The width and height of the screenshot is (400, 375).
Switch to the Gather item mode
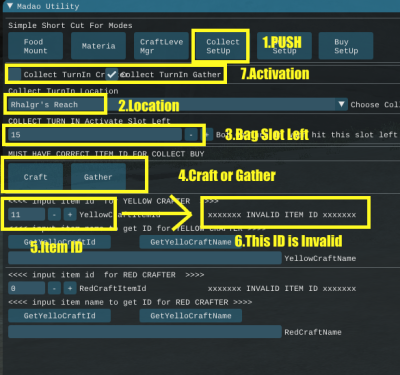[98, 177]
